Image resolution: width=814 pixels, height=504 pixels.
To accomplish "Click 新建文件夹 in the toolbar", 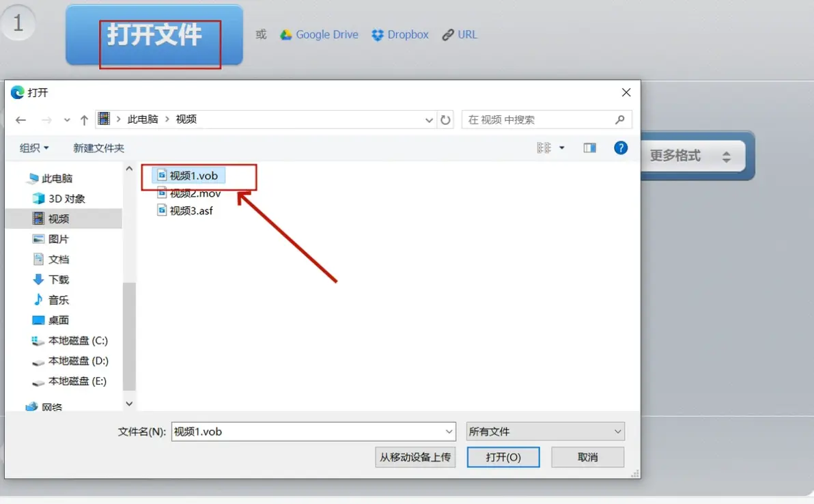I will point(98,148).
